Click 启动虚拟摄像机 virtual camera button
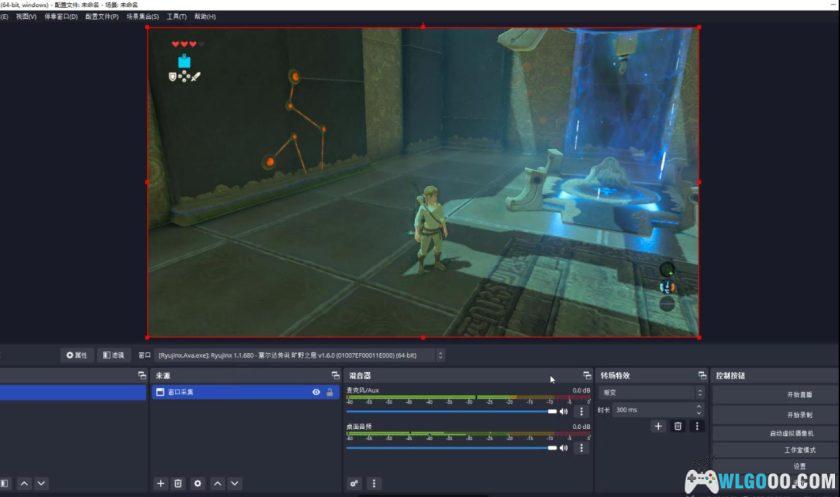This screenshot has height=497, width=840. (x=775, y=433)
